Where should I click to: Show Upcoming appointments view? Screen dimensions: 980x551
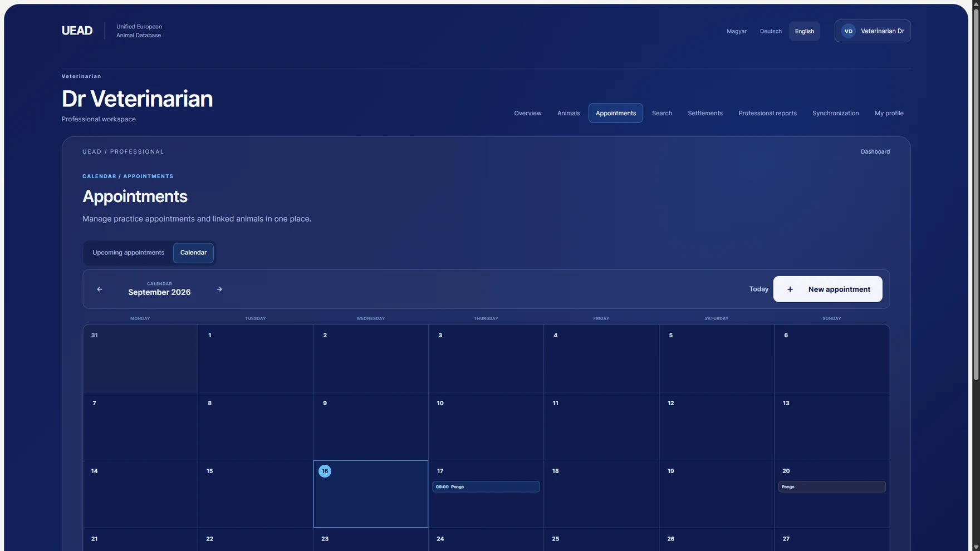(x=129, y=253)
